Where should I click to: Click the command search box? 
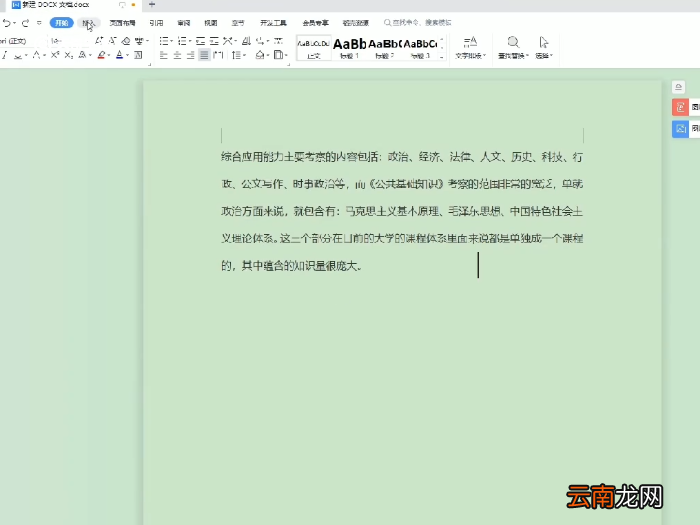pos(418,23)
